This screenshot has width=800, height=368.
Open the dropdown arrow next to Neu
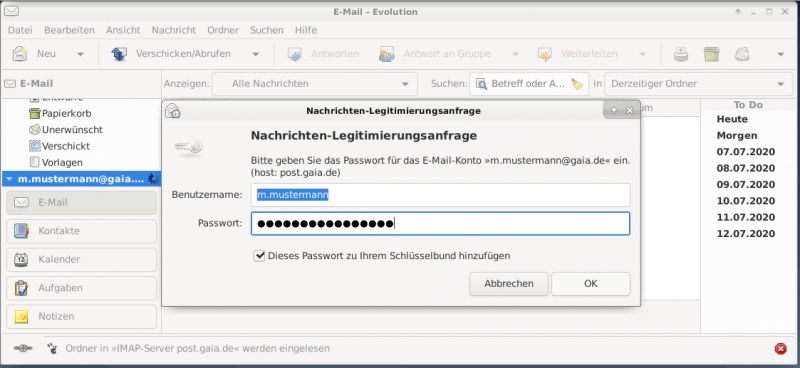pos(80,54)
